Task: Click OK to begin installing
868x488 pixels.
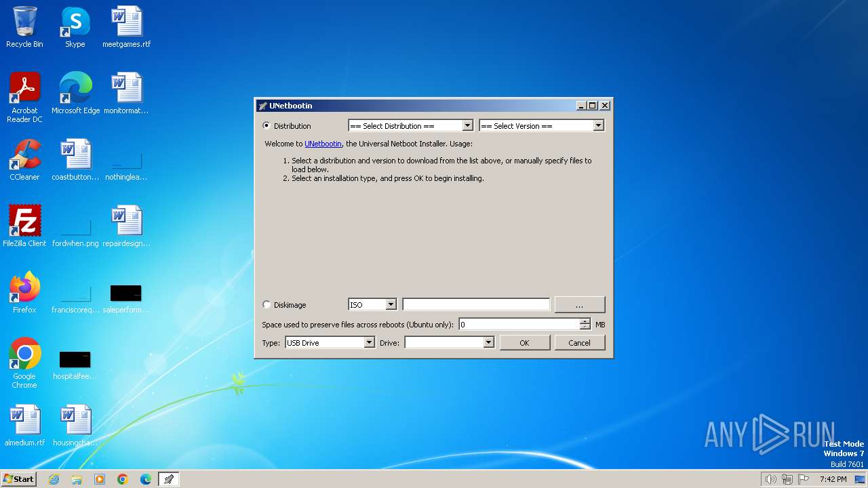Action: click(x=524, y=342)
